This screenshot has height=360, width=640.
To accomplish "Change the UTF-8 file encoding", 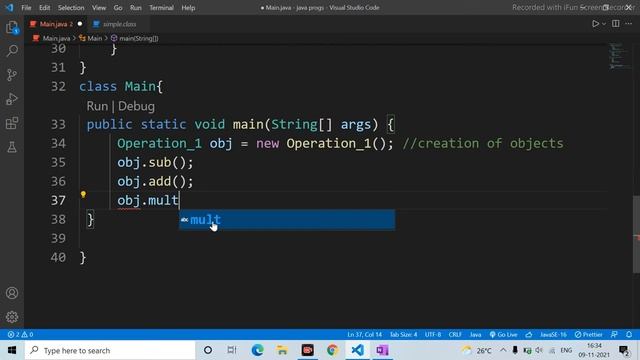I will coord(433,334).
